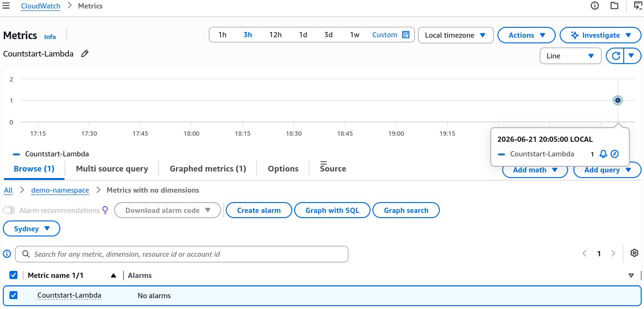Open the Investigate dropdown
This screenshot has height=309, width=644.
click(600, 35)
